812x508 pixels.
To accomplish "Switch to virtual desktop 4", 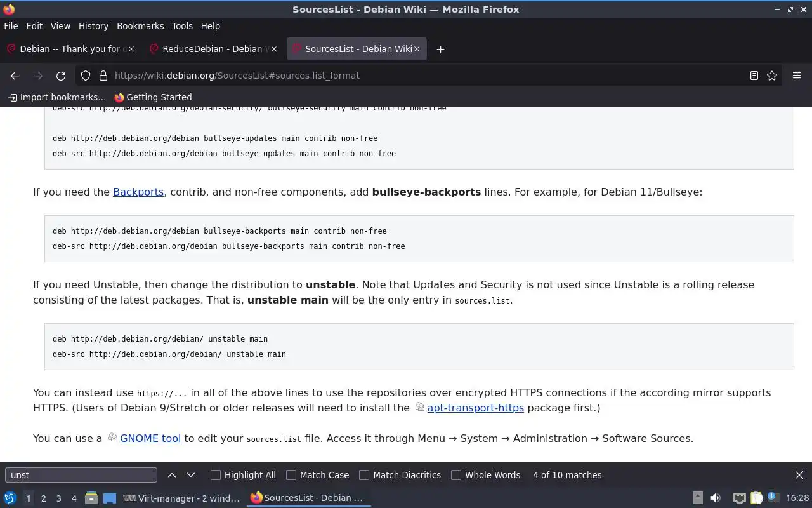I will coord(74,498).
